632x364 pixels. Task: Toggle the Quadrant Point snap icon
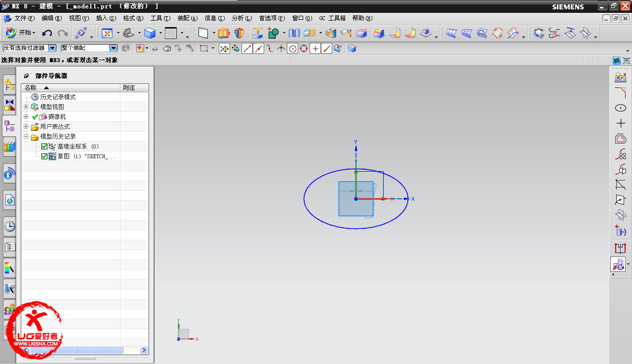[x=304, y=48]
